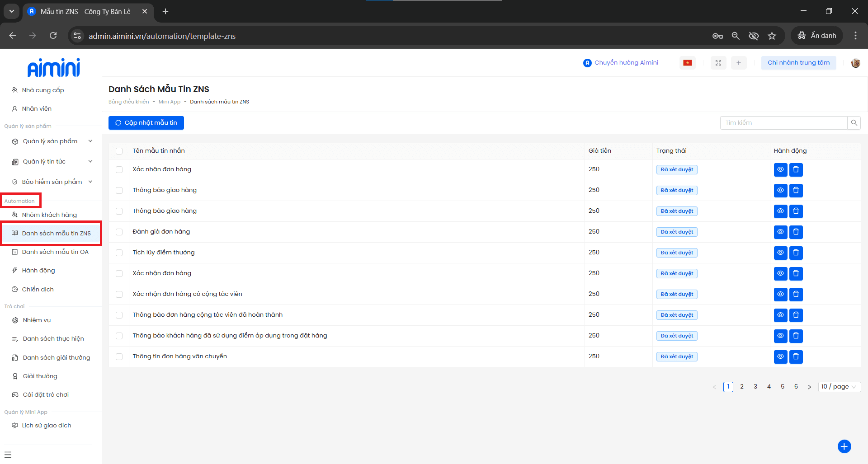868x464 pixels.
Task: Click Chuyển hướng Aimini link
Action: pos(621,63)
